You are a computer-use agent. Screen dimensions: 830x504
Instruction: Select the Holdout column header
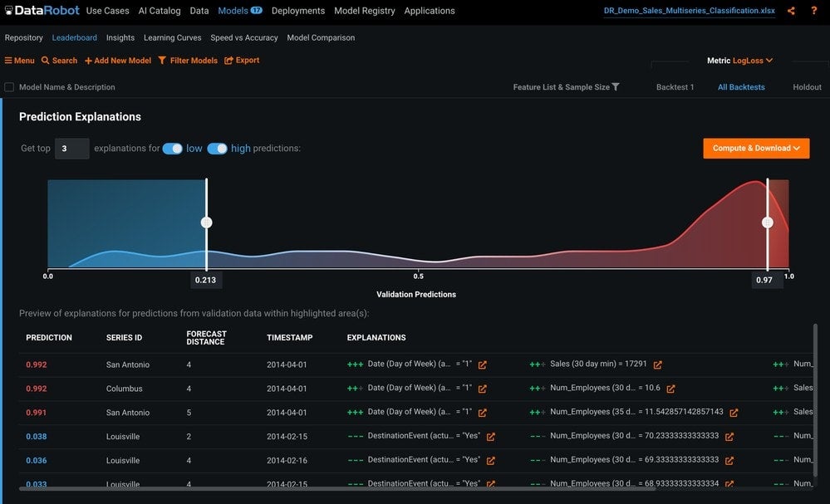808,86
